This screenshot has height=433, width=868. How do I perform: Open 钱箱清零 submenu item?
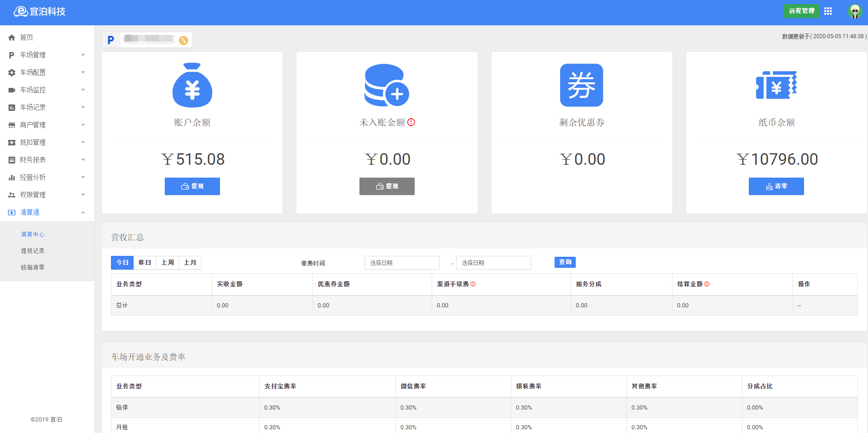click(33, 268)
